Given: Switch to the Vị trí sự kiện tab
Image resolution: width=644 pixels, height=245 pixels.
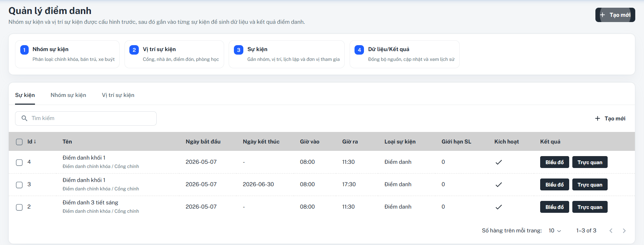Looking at the screenshot, I should pos(118,95).
